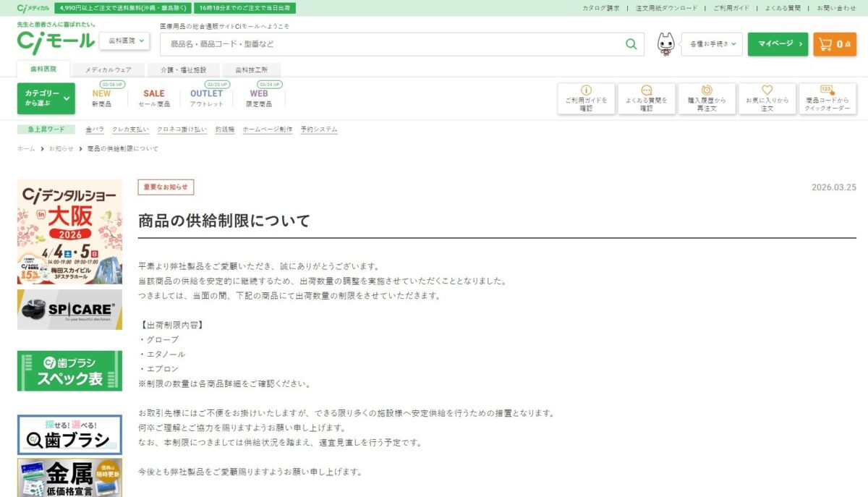Click the ホームページ制作 keyword
Screen dimensions: 868x497
point(268,129)
